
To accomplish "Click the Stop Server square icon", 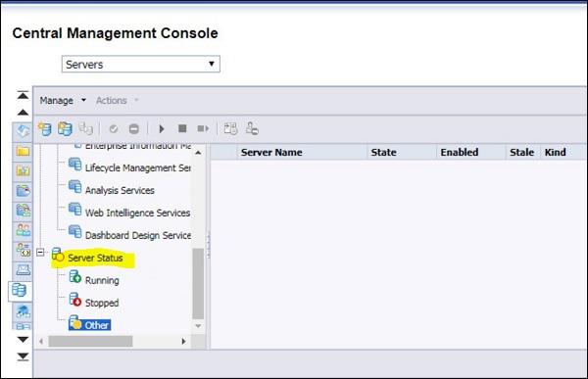I will pos(182,128).
